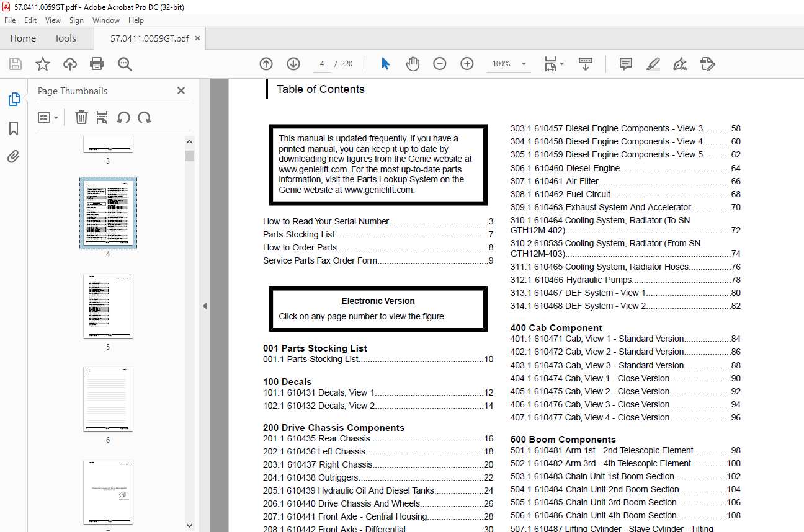804x532 pixels.
Task: Open the Window menu
Action: [106, 20]
